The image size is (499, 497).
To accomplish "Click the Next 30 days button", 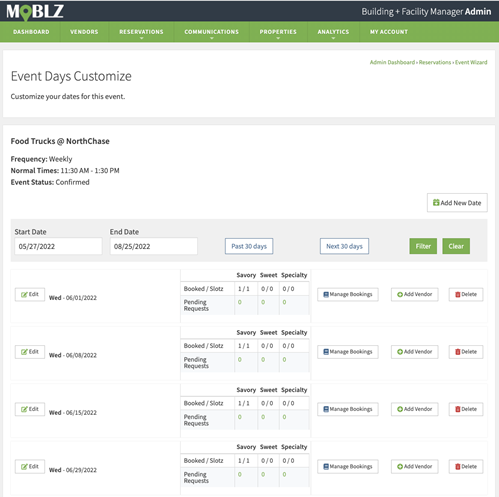I will click(344, 246).
